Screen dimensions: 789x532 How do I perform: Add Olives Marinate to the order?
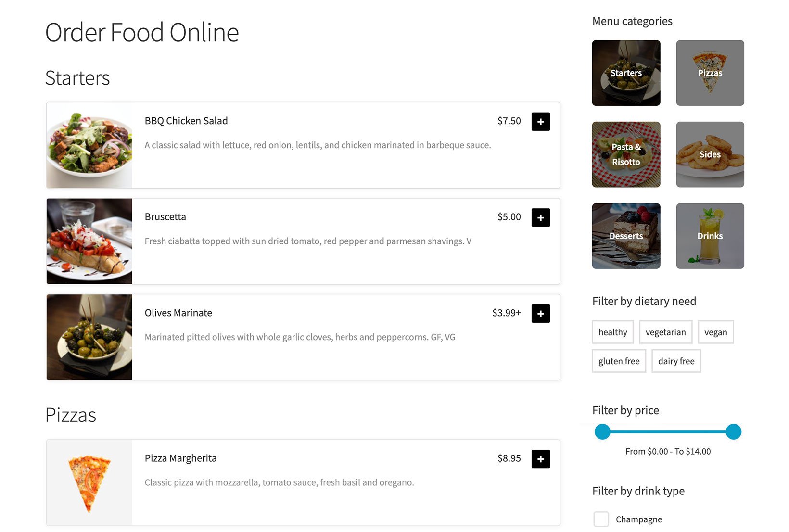(540, 313)
